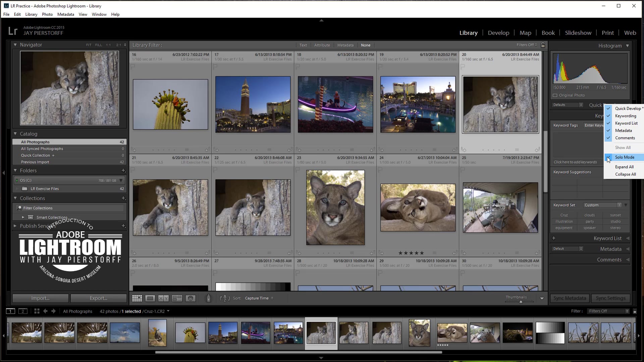Open Compare view with the XY icon
This screenshot has width=644, height=362.
[163, 298]
